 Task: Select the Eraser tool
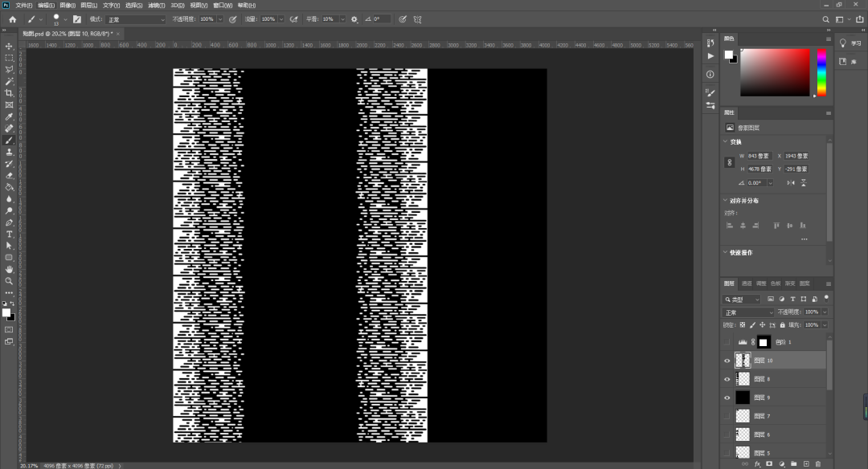[x=9, y=176]
